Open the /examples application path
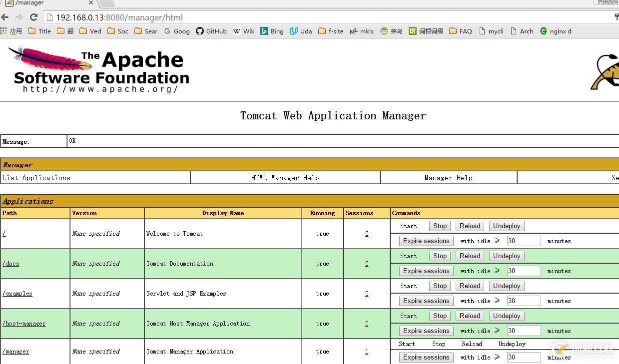Viewport: 619px width, 364px height. click(17, 294)
